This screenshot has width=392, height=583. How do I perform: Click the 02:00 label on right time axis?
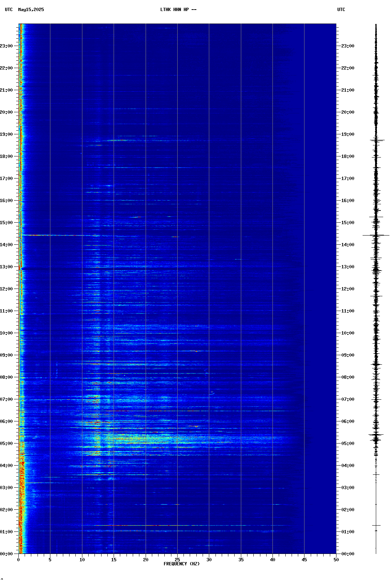[348, 510]
